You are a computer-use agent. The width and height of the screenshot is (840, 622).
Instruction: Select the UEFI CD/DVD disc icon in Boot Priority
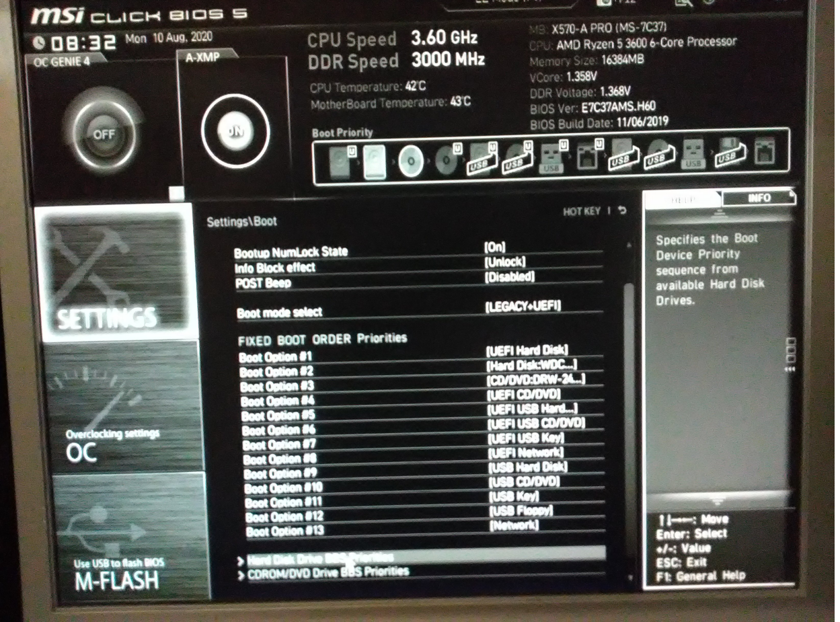point(446,160)
